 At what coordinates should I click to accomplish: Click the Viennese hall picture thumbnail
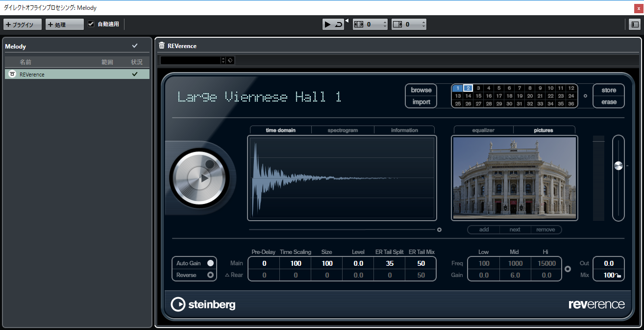pyautogui.click(x=514, y=178)
